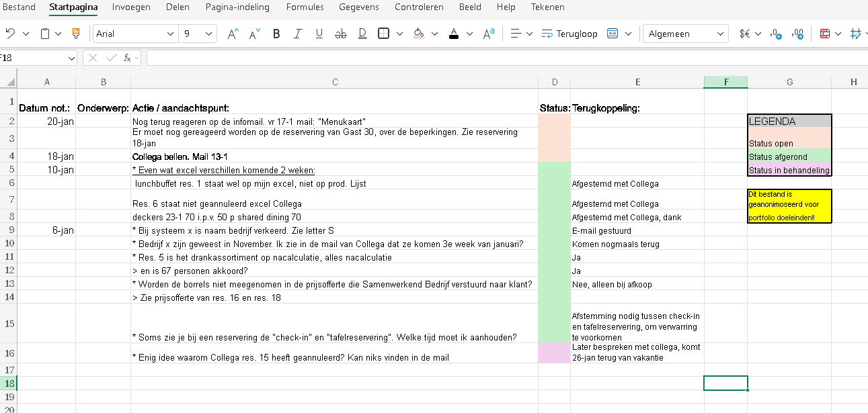The width and height of the screenshot is (868, 413).
Task: Select the Format Painter brush icon
Action: coord(76,34)
